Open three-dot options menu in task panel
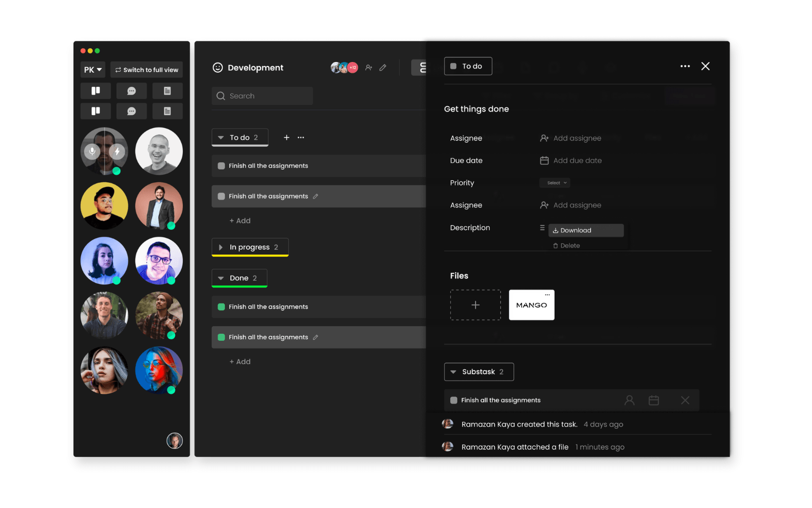This screenshot has height=508, width=812. pyautogui.click(x=685, y=66)
